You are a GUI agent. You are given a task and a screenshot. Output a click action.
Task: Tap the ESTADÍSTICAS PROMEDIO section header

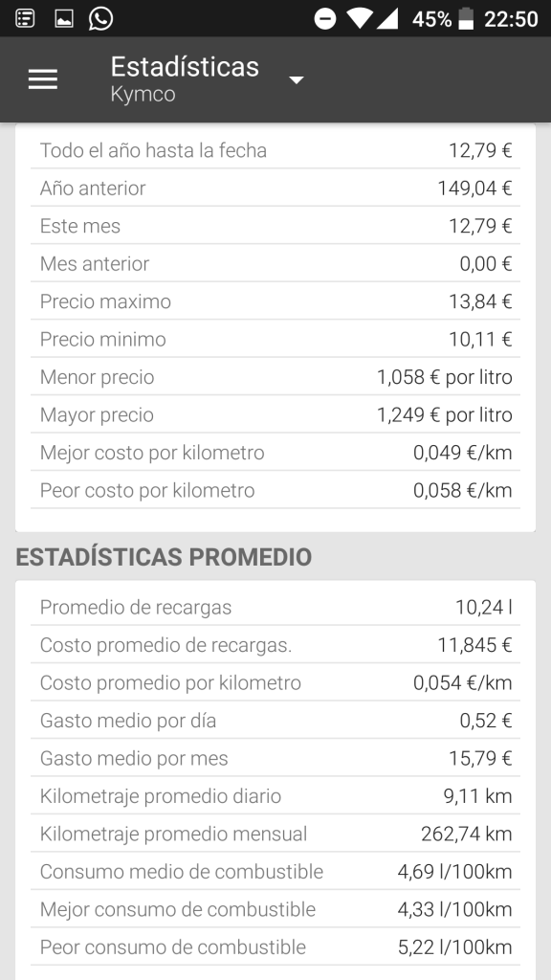coord(164,557)
